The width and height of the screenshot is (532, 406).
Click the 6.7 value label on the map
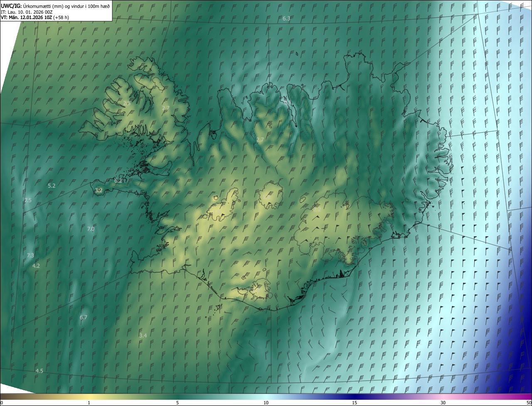coord(84,318)
